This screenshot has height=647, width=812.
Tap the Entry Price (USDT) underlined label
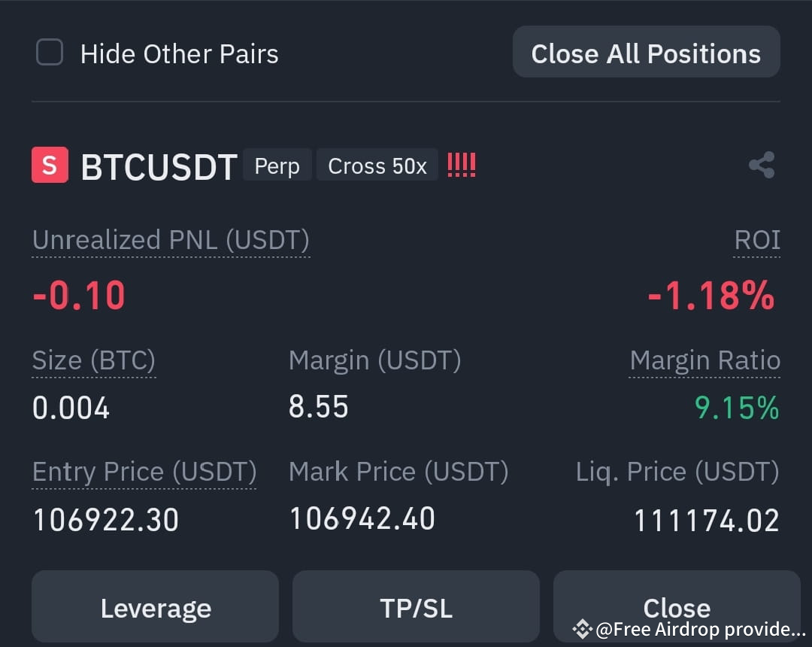click(144, 472)
